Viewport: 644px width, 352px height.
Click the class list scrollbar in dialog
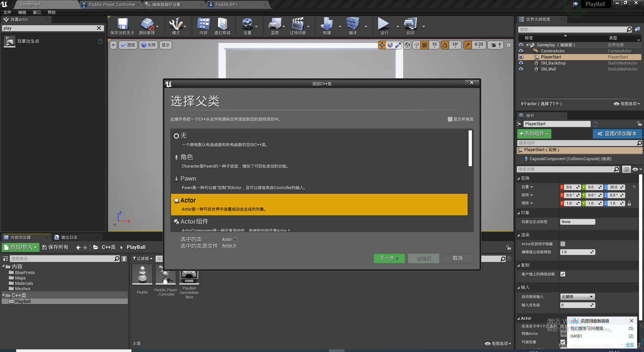pos(470,148)
